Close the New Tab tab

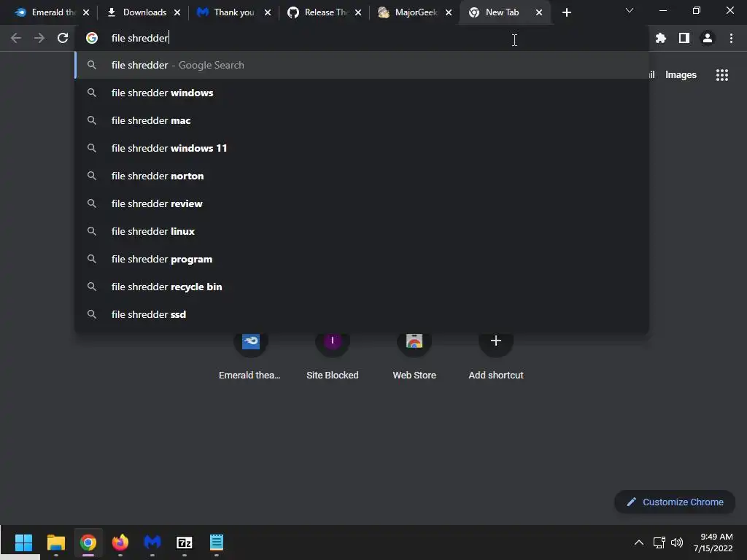[539, 12]
